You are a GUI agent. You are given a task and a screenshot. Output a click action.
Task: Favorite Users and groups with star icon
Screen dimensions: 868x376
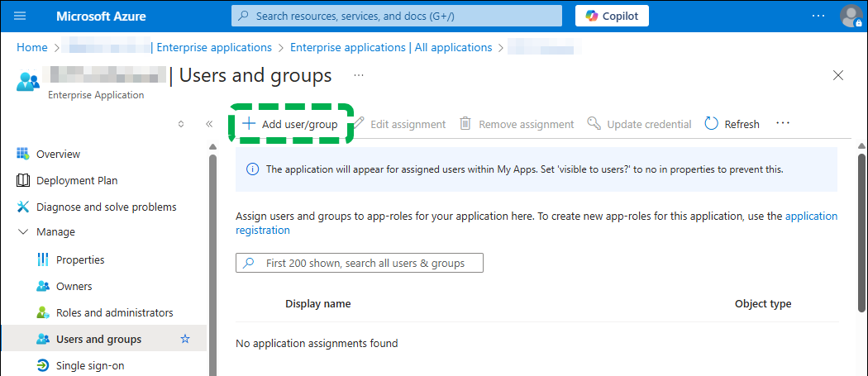pos(185,339)
